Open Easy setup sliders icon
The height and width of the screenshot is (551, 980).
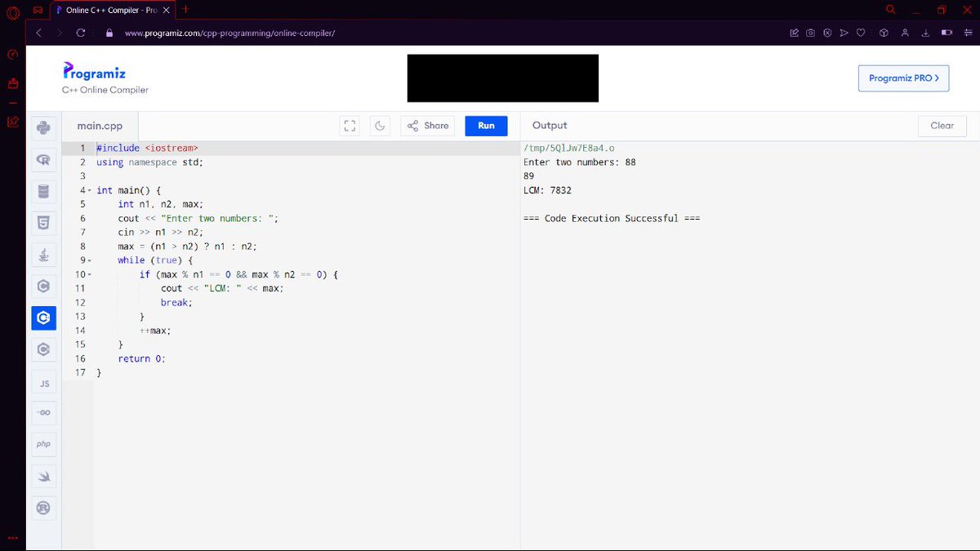point(967,33)
